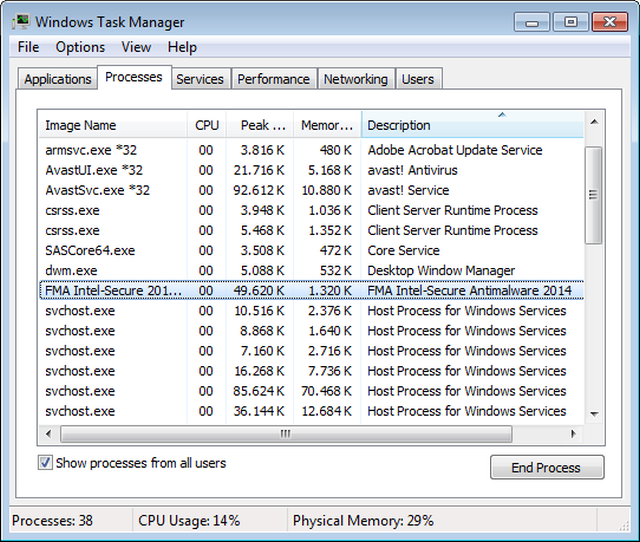Select the AvastSvc.exe *32 process
The height and width of the screenshot is (542, 640).
coord(311,190)
